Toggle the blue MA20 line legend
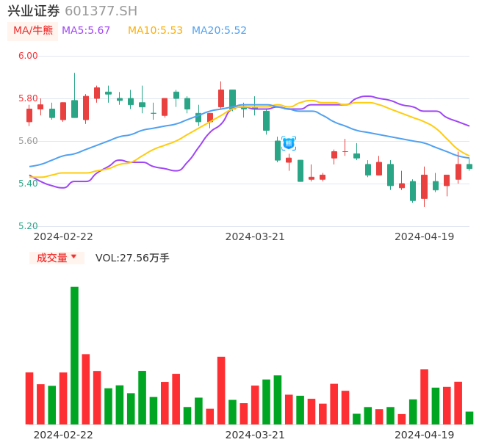 click(219, 31)
